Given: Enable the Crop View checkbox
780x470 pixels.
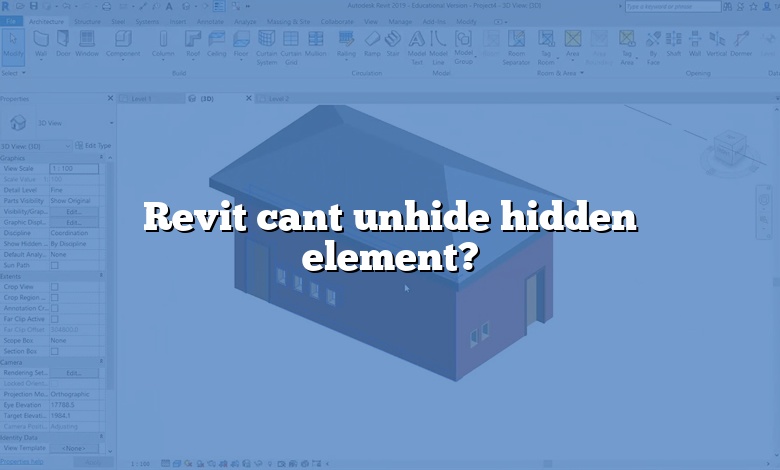Looking at the screenshot, I should (55, 287).
